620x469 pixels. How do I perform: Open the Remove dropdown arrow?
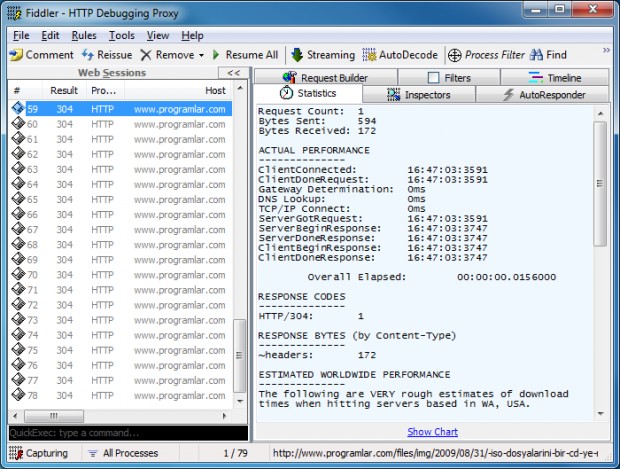coord(201,55)
